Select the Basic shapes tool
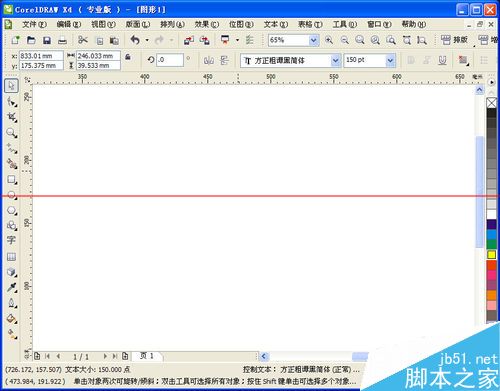500x391 pixels. [11, 226]
